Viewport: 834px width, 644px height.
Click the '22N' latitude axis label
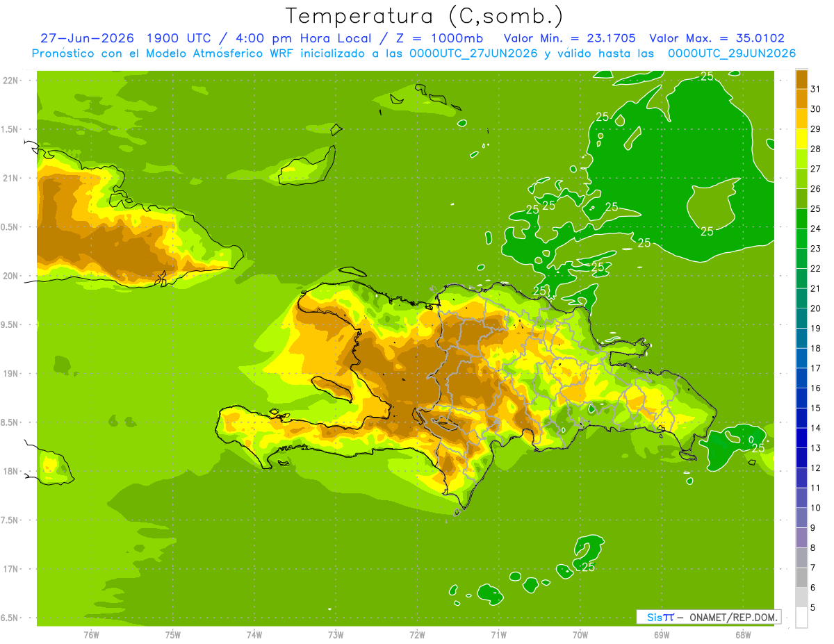[x=10, y=80]
